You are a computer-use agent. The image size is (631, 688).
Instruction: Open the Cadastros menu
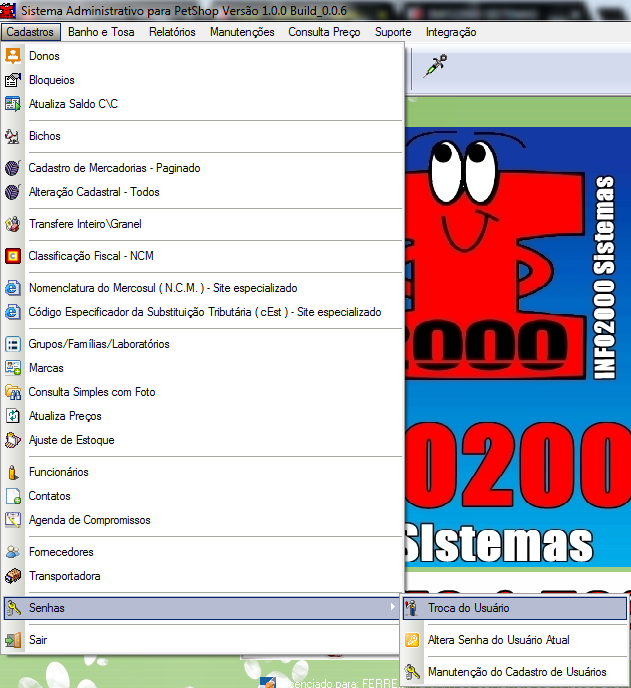point(30,32)
